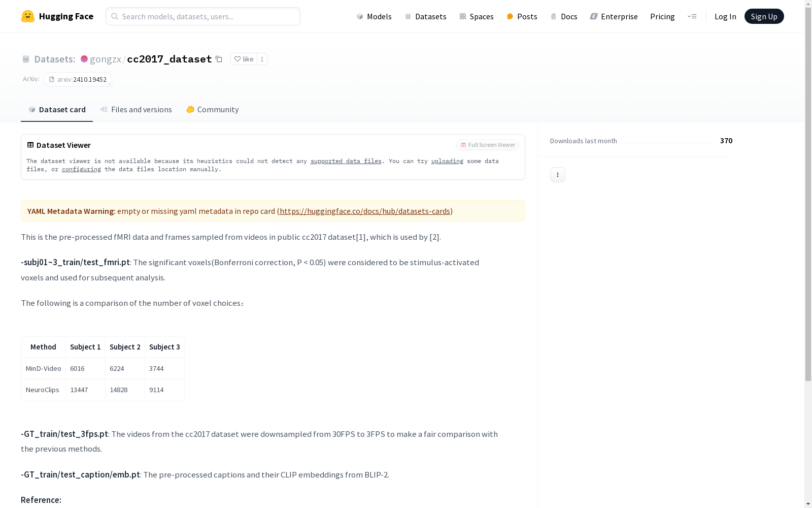The image size is (812, 508).
Task: Click the Subject 3 column header
Action: click(164, 347)
